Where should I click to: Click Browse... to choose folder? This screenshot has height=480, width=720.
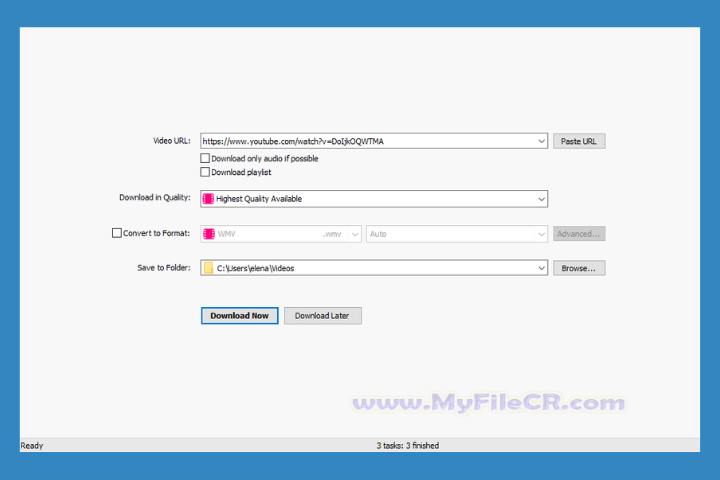coord(579,268)
